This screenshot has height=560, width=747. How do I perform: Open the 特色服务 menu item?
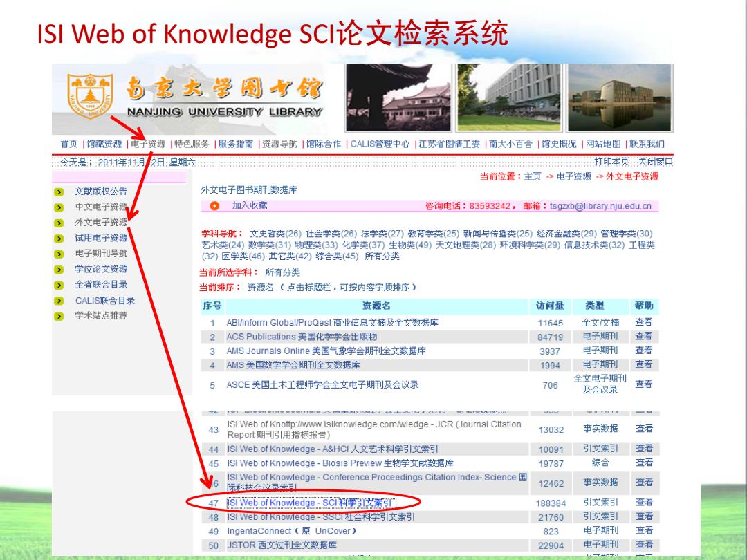click(192, 144)
